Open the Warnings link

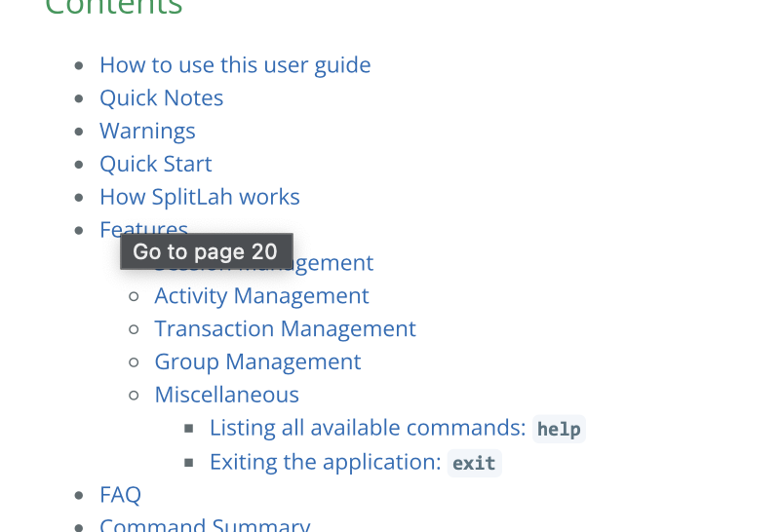[x=147, y=132]
